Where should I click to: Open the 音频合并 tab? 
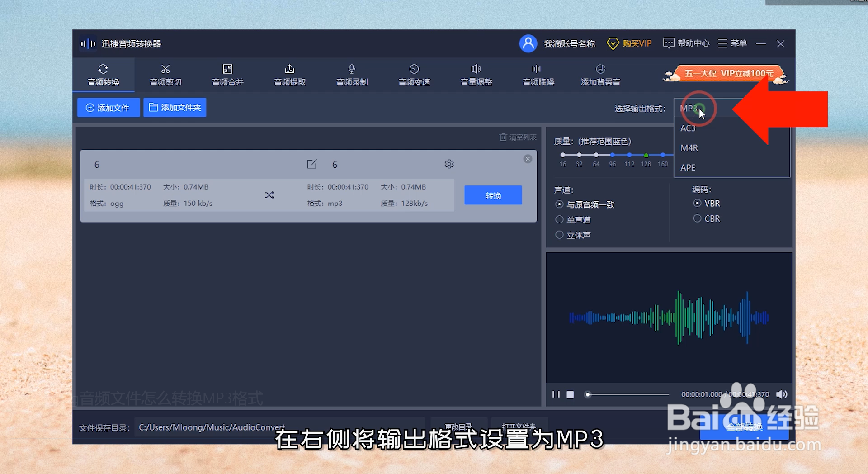pos(227,75)
